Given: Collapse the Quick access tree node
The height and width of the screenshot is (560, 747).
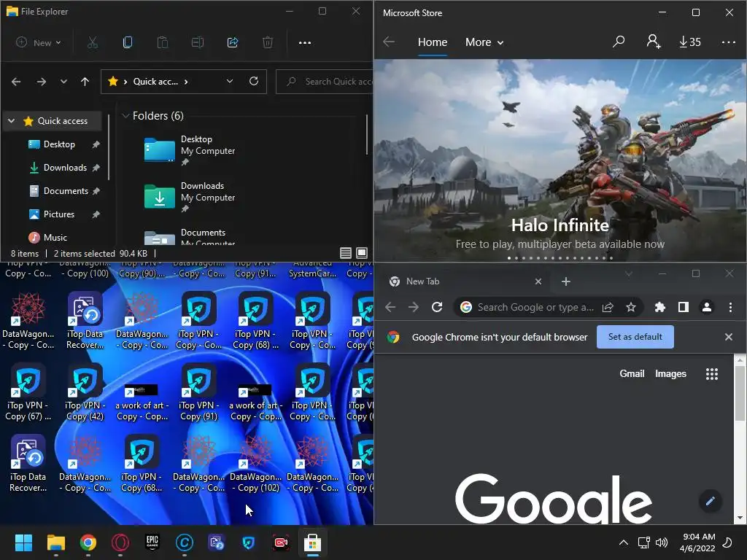Looking at the screenshot, I should click(x=12, y=121).
